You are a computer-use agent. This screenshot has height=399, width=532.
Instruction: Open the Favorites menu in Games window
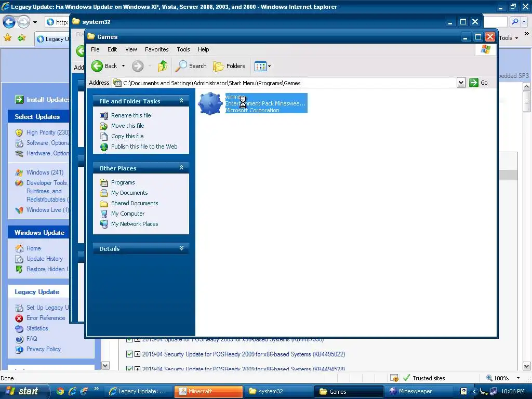156,49
